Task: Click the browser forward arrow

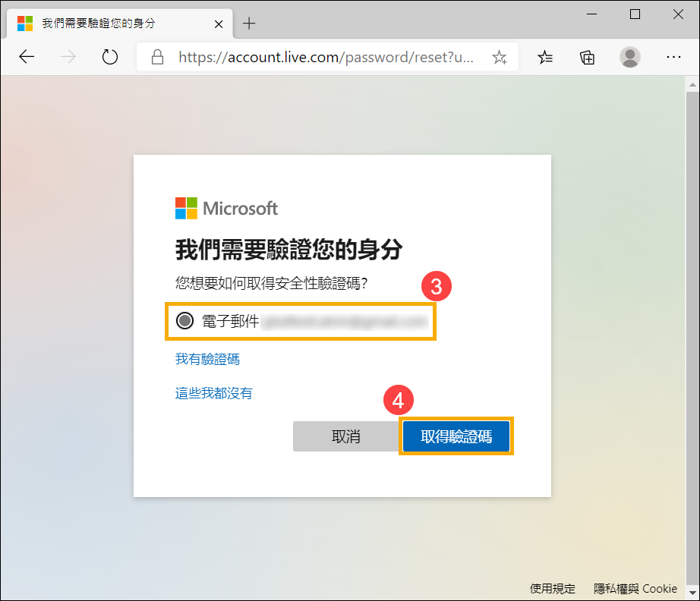Action: 68,57
